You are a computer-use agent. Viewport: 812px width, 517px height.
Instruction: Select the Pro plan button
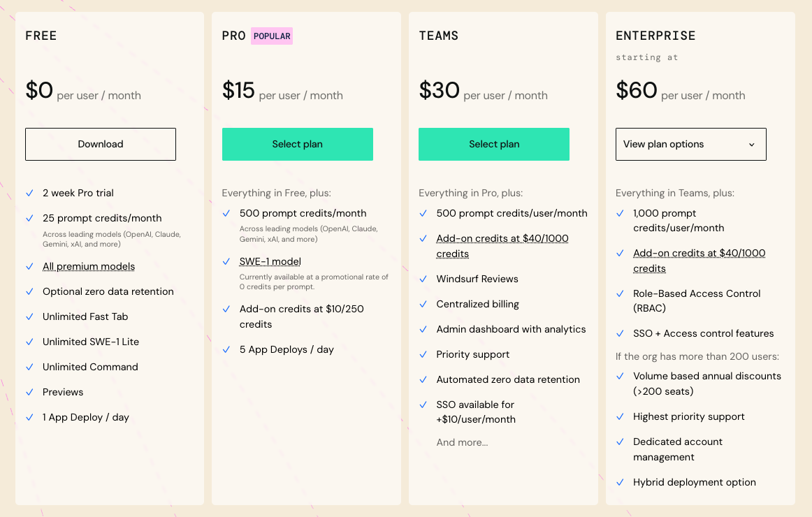pyautogui.click(x=297, y=144)
